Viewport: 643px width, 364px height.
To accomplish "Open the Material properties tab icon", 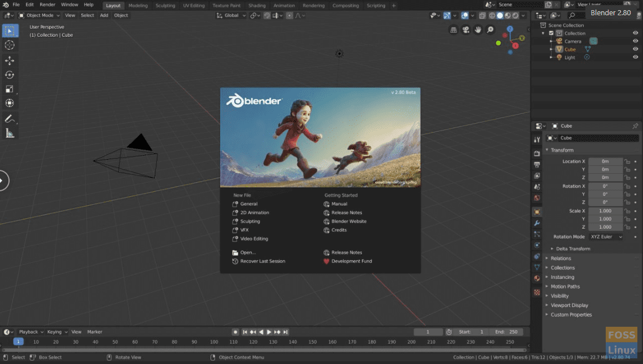I will tap(537, 278).
